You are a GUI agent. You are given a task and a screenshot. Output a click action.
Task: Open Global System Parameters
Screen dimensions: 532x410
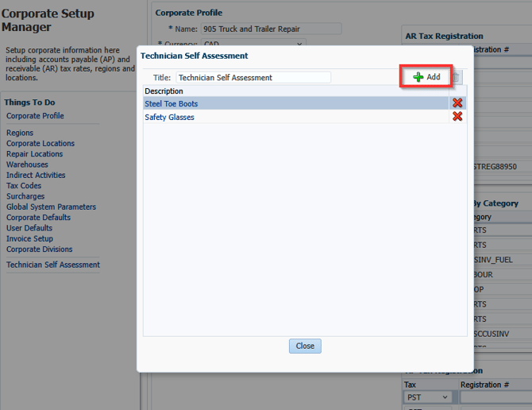click(51, 207)
